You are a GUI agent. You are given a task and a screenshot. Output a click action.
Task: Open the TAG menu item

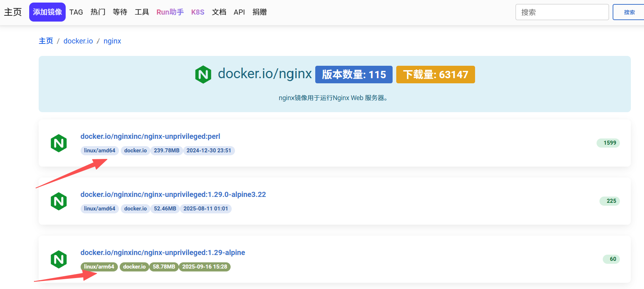click(x=76, y=12)
